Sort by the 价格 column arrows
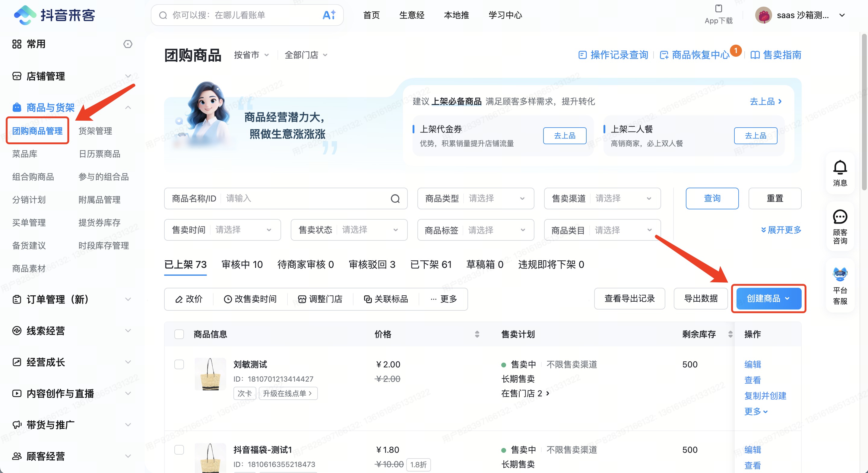 click(477, 334)
